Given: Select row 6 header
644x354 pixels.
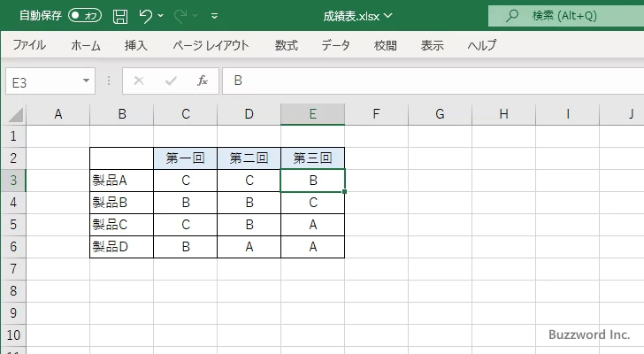Looking at the screenshot, I should coord(13,247).
